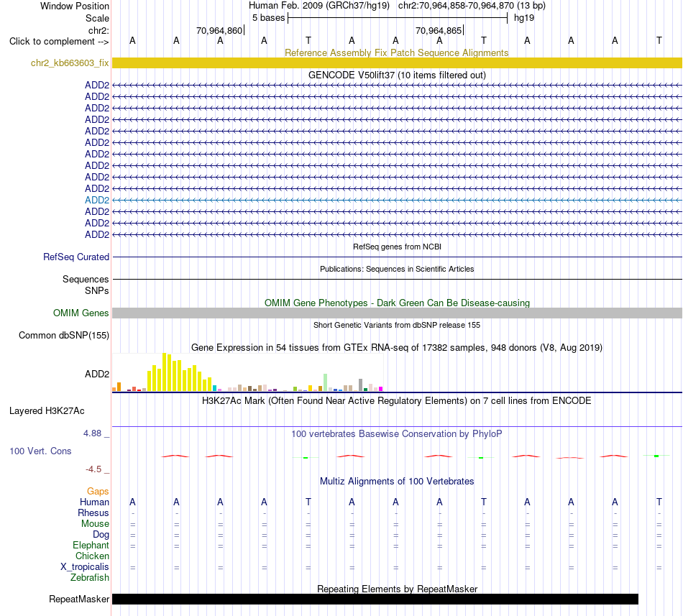This screenshot has height=616, width=683.
Task: Click the '100 Vert. Cons' label
Action: click(x=40, y=451)
